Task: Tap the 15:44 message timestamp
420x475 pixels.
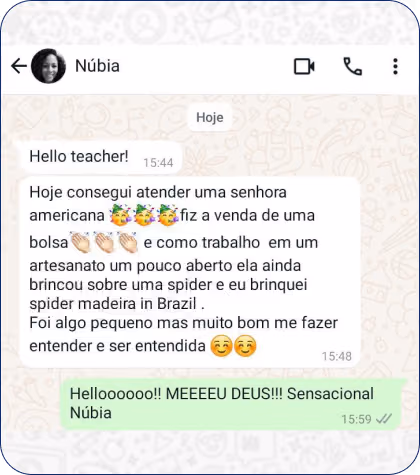Action: pos(158,163)
